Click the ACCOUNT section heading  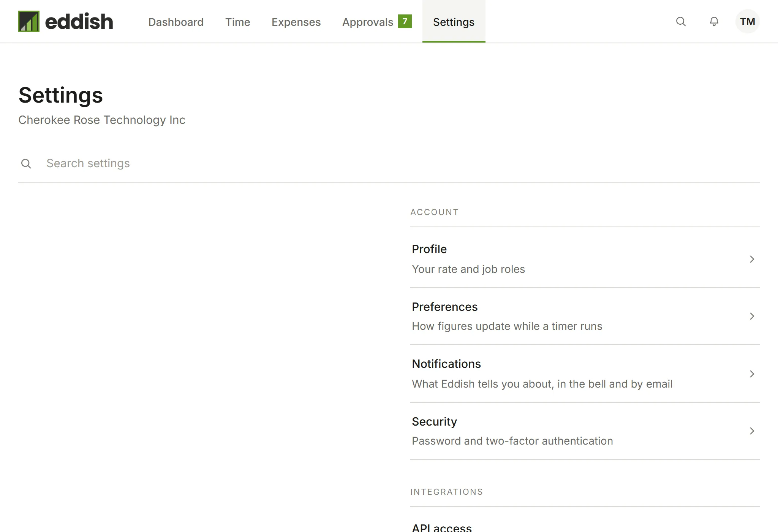[x=435, y=212]
